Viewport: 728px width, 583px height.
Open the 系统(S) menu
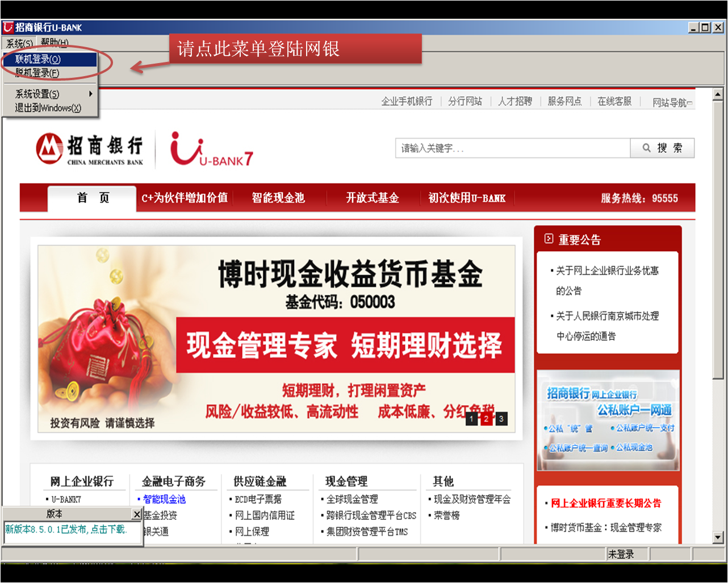19,43
